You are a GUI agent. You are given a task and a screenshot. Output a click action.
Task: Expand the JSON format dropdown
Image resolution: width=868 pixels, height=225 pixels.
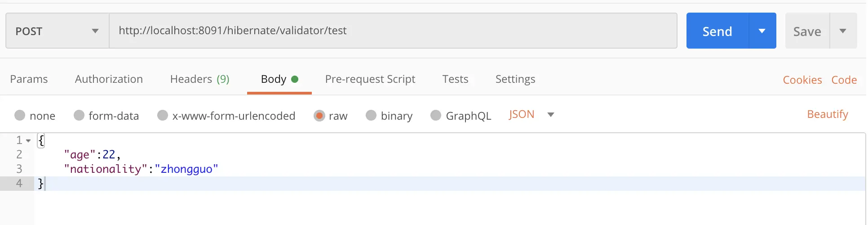(550, 115)
